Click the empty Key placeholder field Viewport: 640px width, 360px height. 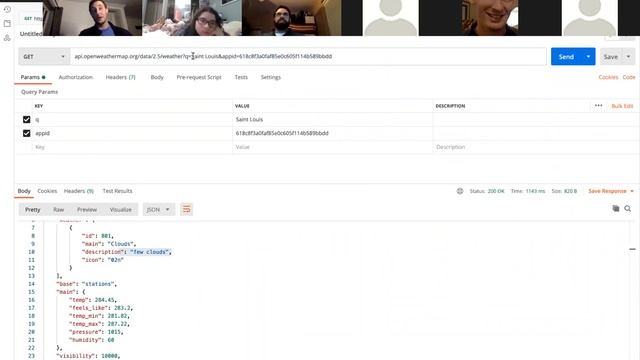click(132, 147)
